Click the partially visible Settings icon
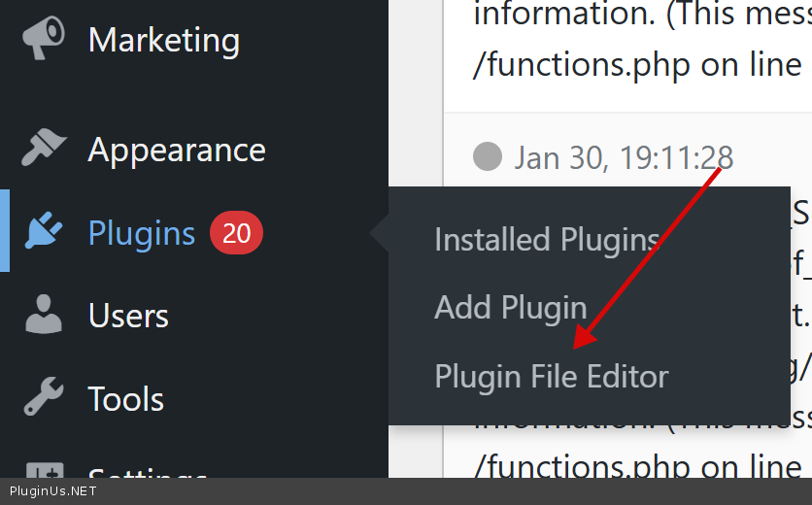This screenshot has width=812, height=505. pos(43,471)
